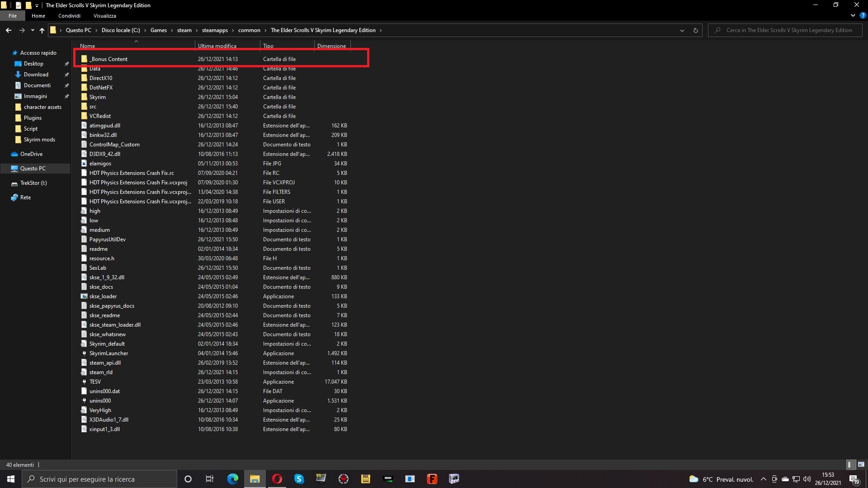The height and width of the screenshot is (488, 868).
Task: Open the File menu tab
Action: pyautogui.click(x=13, y=16)
